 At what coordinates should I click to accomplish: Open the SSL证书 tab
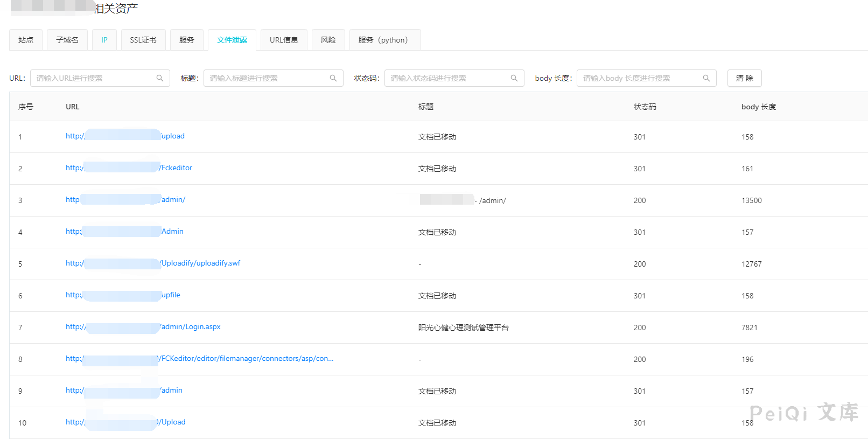click(143, 40)
